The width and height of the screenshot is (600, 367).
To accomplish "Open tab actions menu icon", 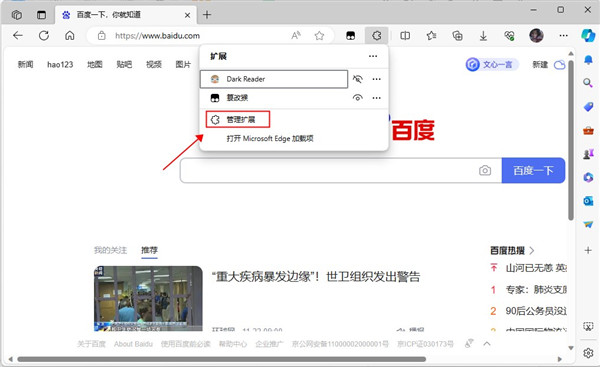I will point(41,15).
